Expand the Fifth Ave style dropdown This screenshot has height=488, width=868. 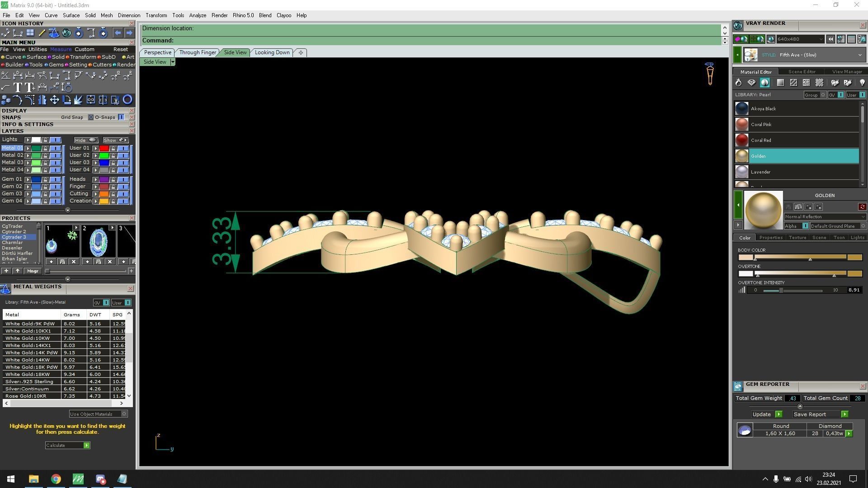[859, 55]
